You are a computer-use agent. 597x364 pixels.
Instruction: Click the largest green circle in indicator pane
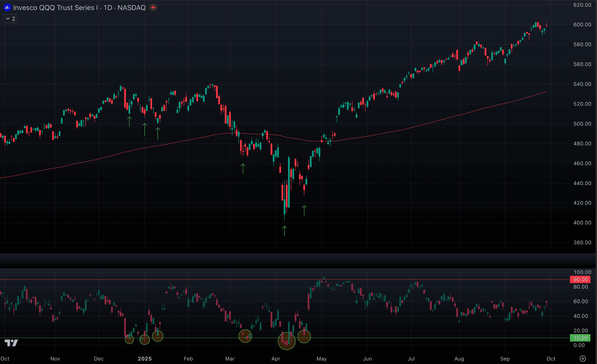click(x=286, y=341)
